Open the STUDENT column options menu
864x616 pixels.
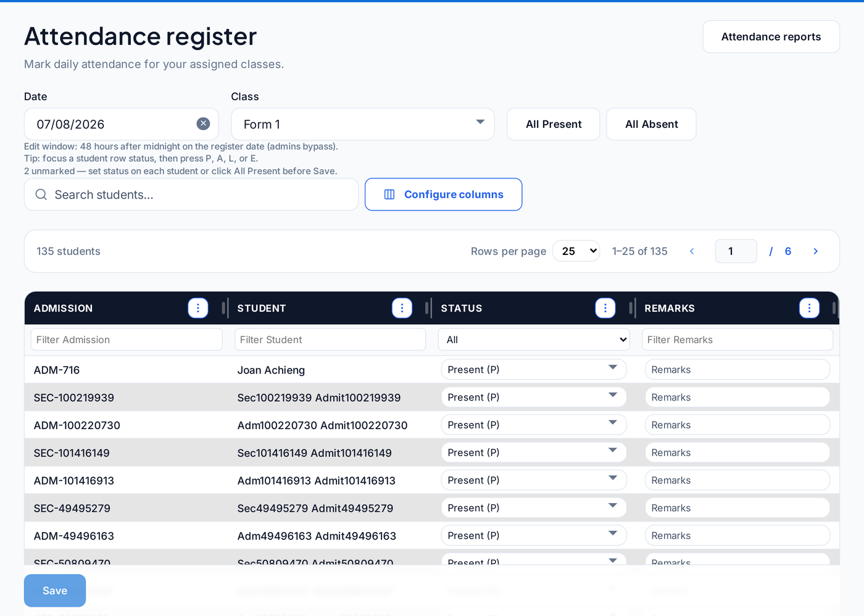pyautogui.click(x=402, y=308)
